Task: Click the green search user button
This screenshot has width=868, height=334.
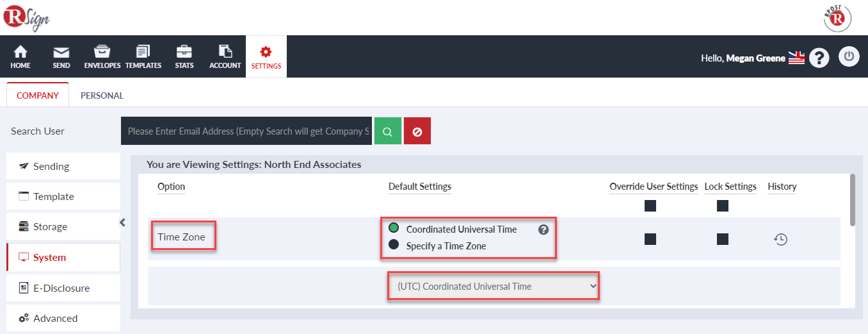Action: tap(387, 131)
